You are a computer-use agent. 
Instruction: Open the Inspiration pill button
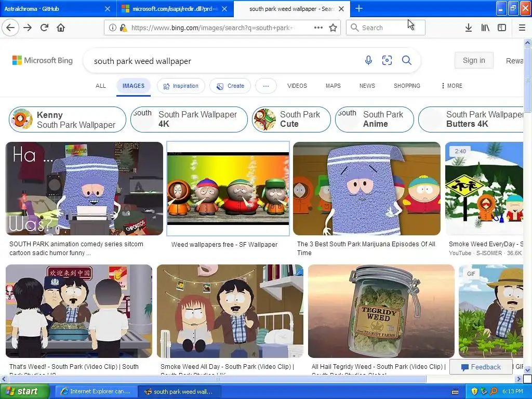coord(181,86)
